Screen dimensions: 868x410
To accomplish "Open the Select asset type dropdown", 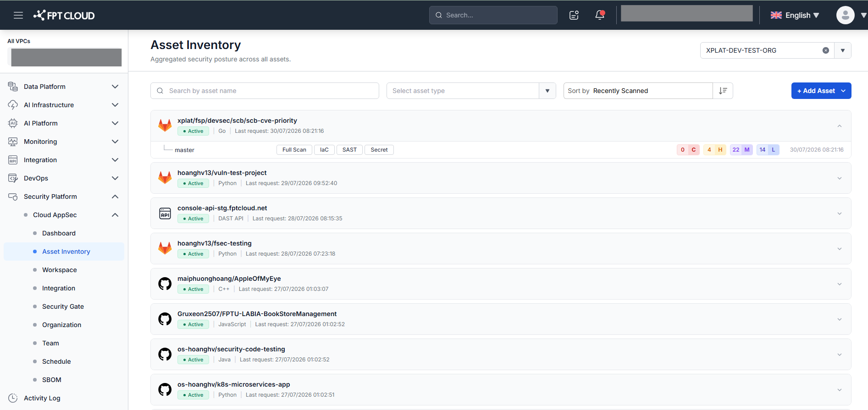I will (471, 91).
